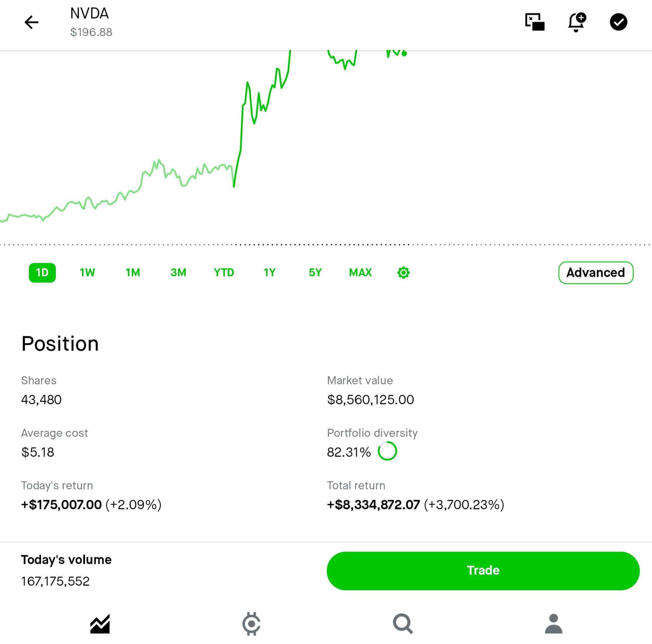The height and width of the screenshot is (644, 652).
Task: Toggle the watchlist checkmark icon
Action: point(618,22)
